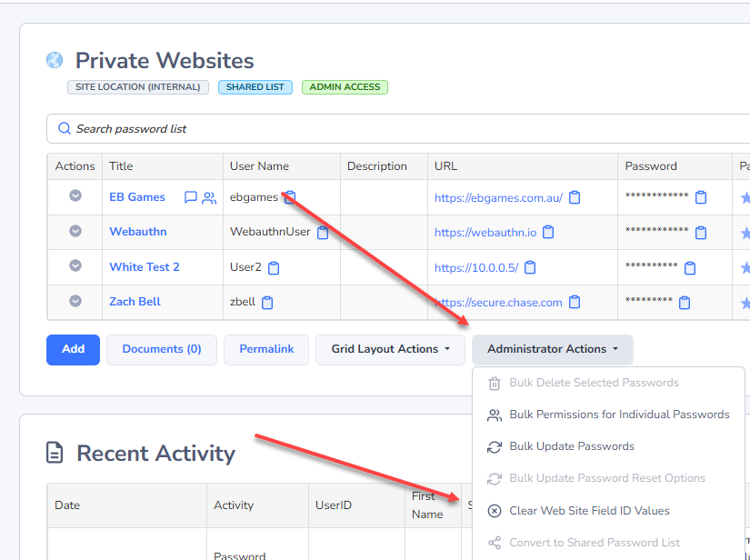Click the globe icon beside Private Websites
The width and height of the screenshot is (750, 560).
(x=55, y=60)
